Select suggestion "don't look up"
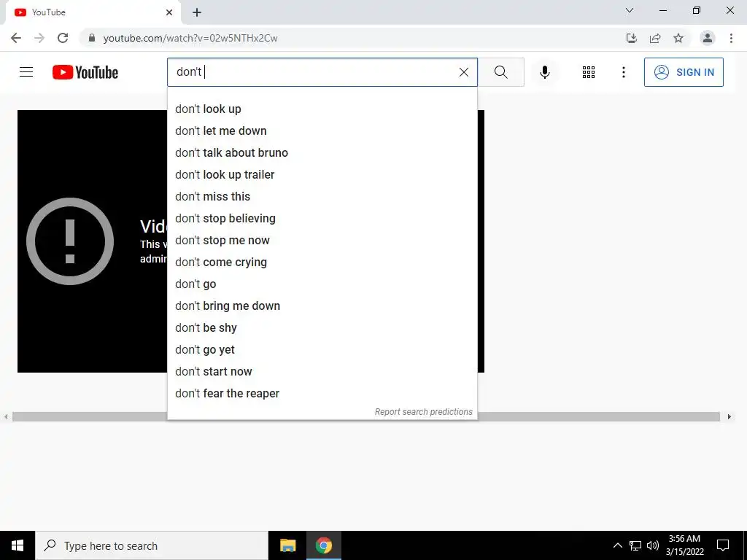747x560 pixels. click(x=322, y=109)
